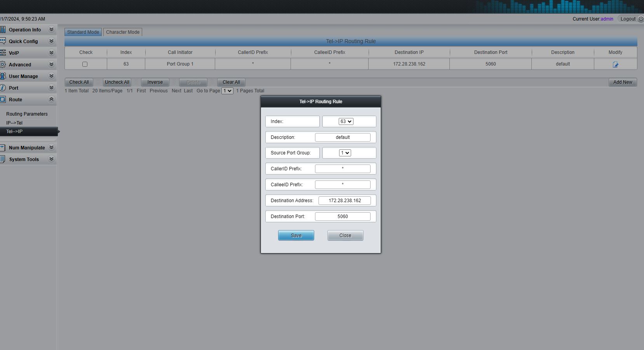Open the Source Port Group dropdown

tap(345, 153)
